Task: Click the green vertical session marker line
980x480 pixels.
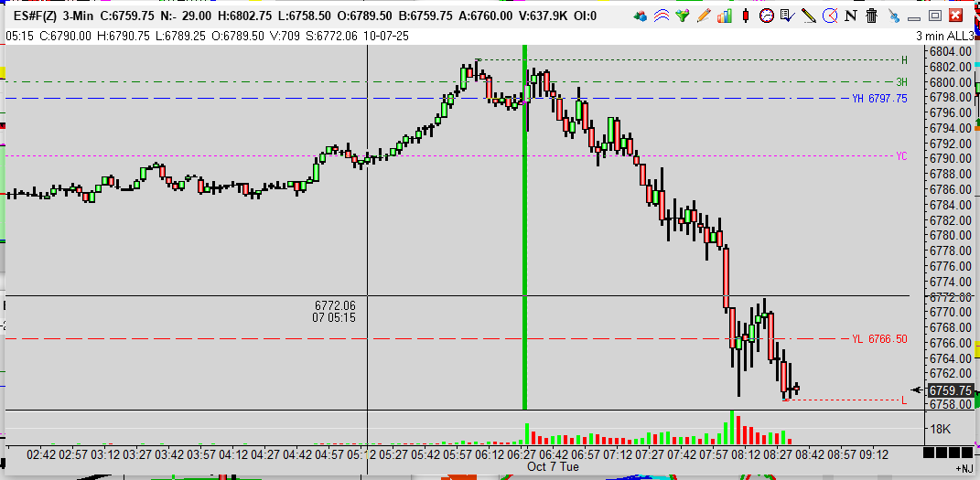Action: [x=524, y=229]
